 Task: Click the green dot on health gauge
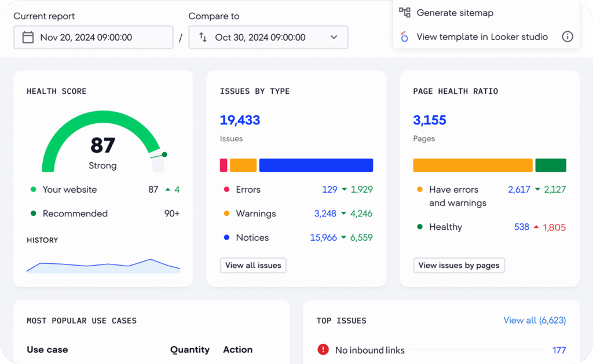pos(164,155)
